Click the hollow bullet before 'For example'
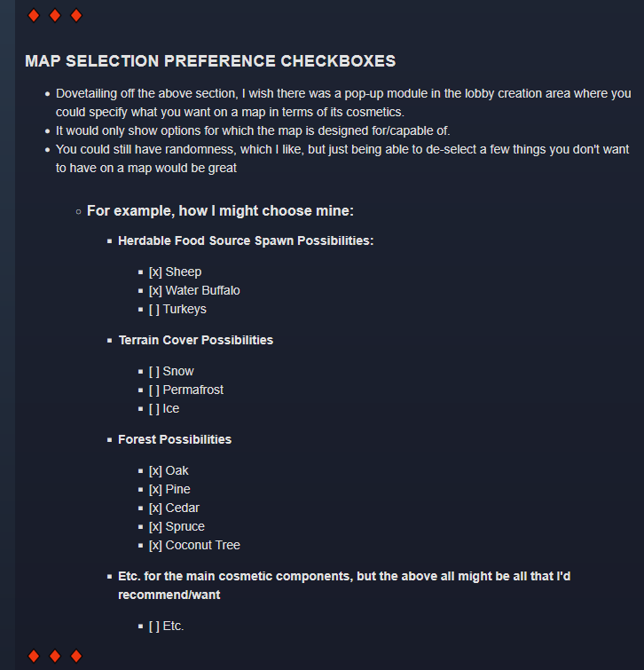644x670 pixels. click(x=78, y=211)
